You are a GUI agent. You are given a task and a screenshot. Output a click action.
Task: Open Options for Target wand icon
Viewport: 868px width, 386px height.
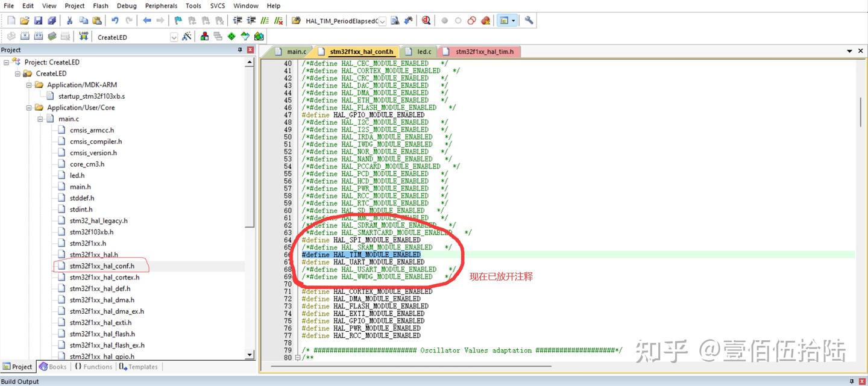tap(187, 37)
